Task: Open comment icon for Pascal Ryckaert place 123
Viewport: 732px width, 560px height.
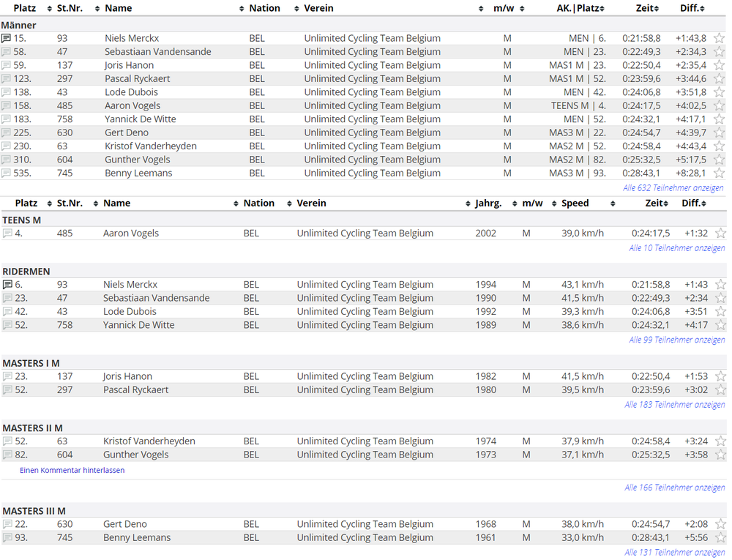Action: pyautogui.click(x=6, y=79)
